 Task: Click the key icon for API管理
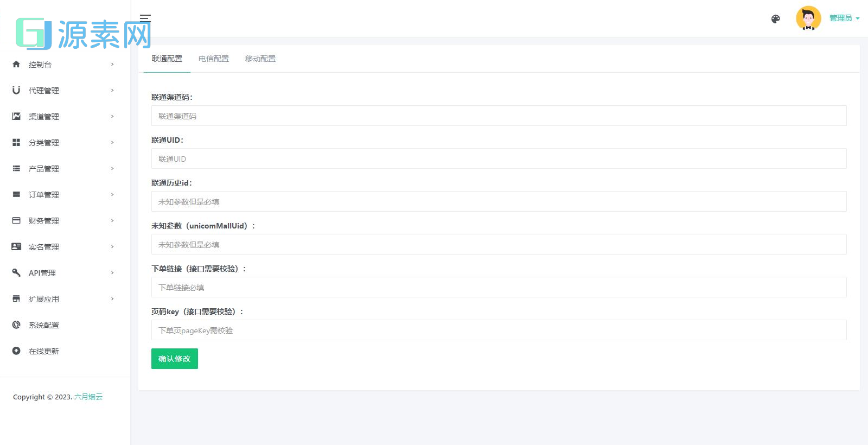tap(16, 273)
